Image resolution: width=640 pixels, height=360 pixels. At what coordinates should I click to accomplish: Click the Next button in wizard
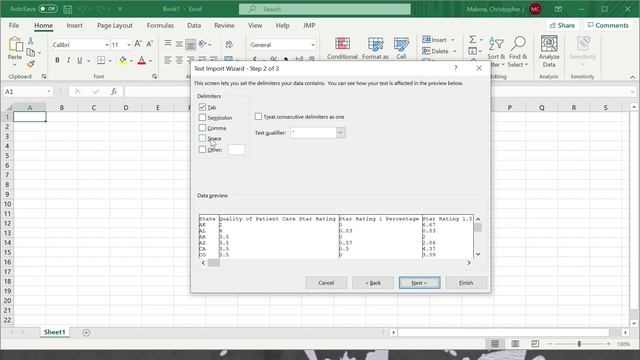[x=419, y=283]
